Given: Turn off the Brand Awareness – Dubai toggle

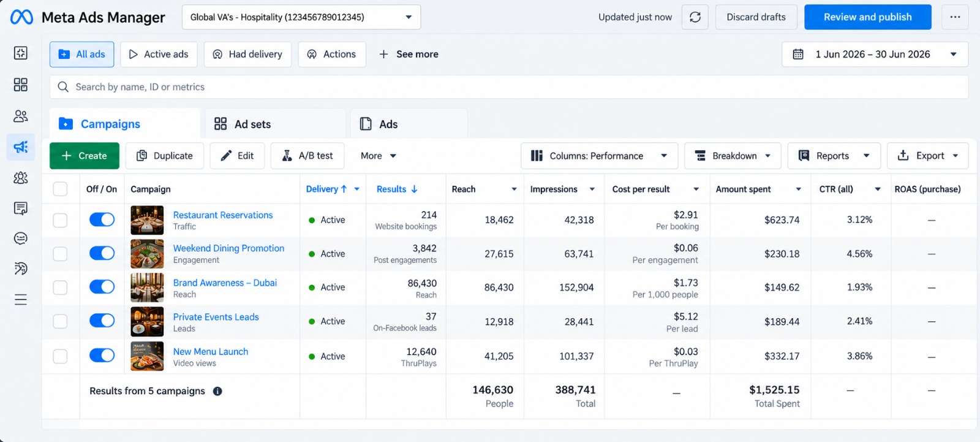Looking at the screenshot, I should point(102,287).
